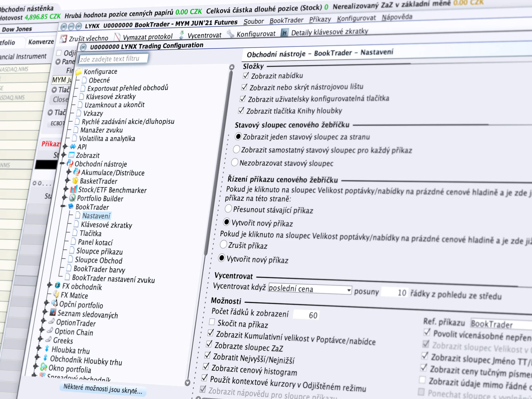Toggle Zobrazit cenový histogram checkbox
Screen dimensions: 532x399
(206, 367)
